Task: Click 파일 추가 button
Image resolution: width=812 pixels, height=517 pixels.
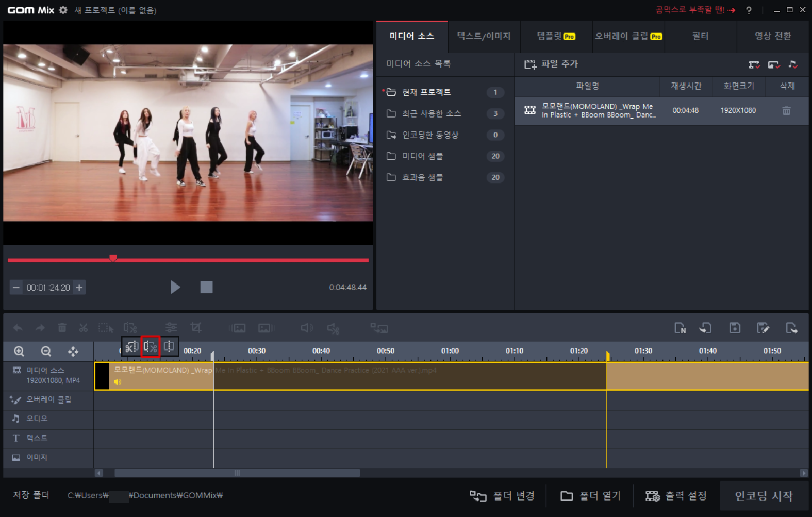Action: pyautogui.click(x=551, y=64)
